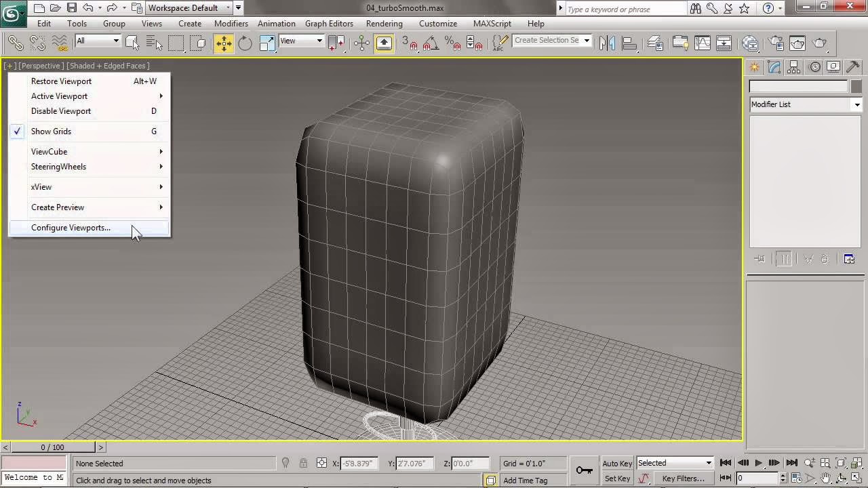Click Zoom Extents icon in navigation controls
The width and height of the screenshot is (868, 488).
click(x=841, y=463)
